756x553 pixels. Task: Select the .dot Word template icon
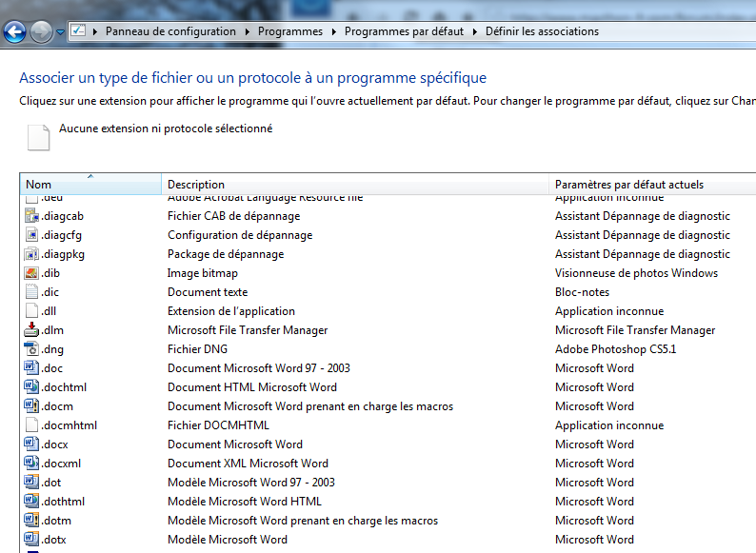[31, 483]
